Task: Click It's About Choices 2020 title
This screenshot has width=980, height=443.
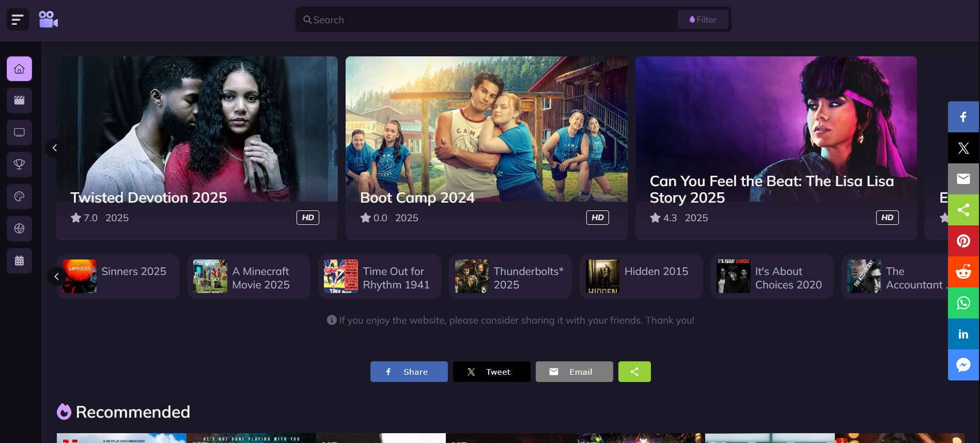Action: [x=788, y=278]
